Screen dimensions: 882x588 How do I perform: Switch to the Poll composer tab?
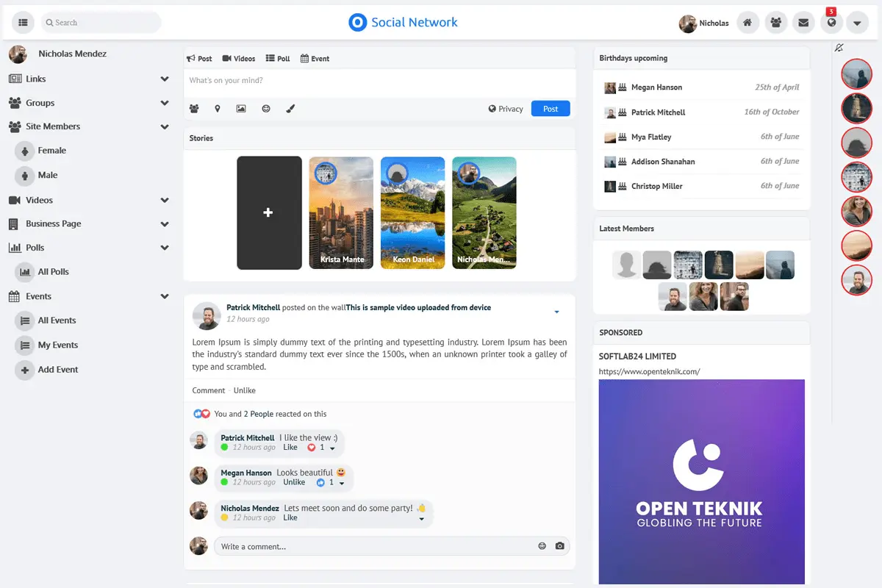pos(278,58)
